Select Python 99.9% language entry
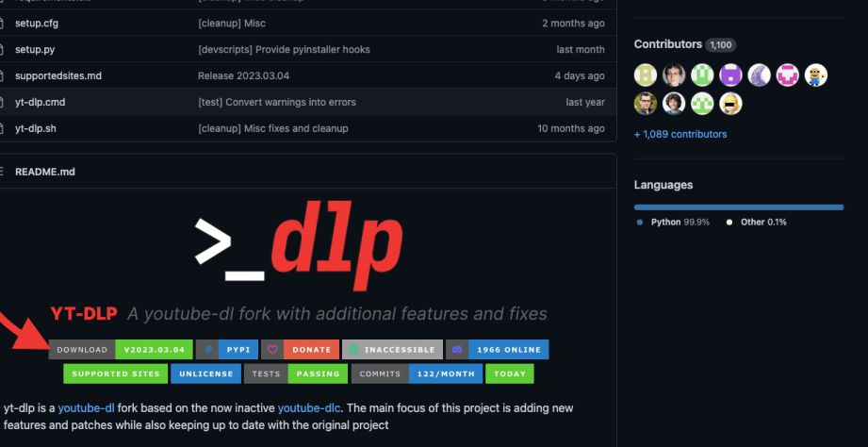Viewport: 868px width, 447px height. point(674,222)
